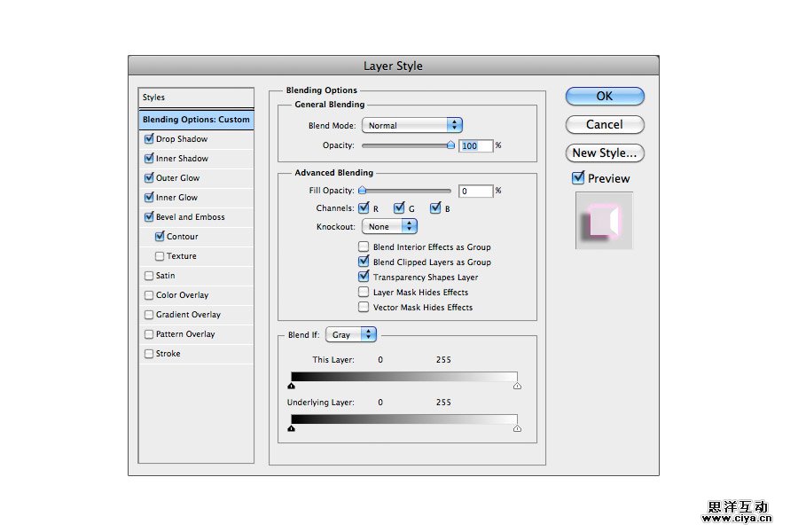Uncheck the Contour sub-option checkbox
Screen dimensions: 798x532
click(160, 236)
